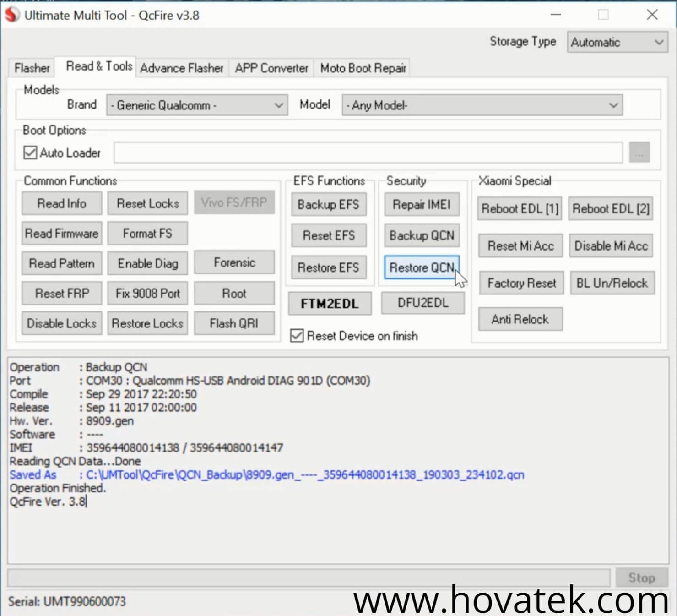Click the progress bar at bottom
Image resolution: width=677 pixels, height=616 pixels.
point(309,578)
